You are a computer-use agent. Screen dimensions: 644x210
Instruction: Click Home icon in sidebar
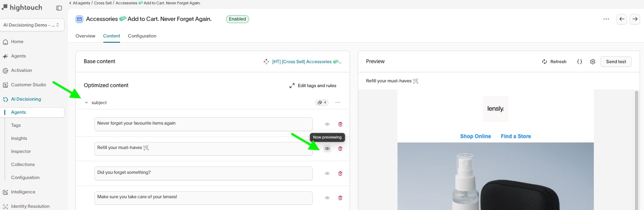[5, 42]
